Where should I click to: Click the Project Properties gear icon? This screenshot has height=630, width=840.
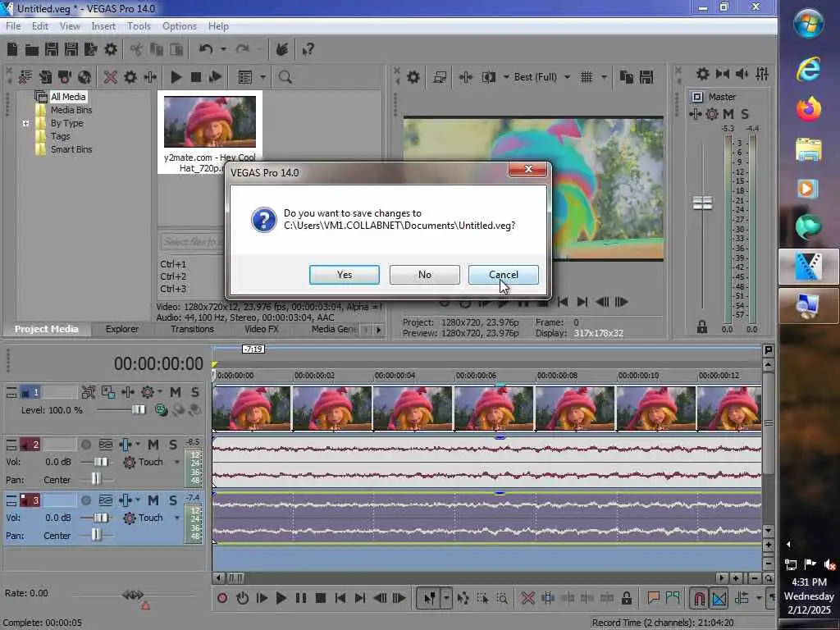tap(111, 50)
